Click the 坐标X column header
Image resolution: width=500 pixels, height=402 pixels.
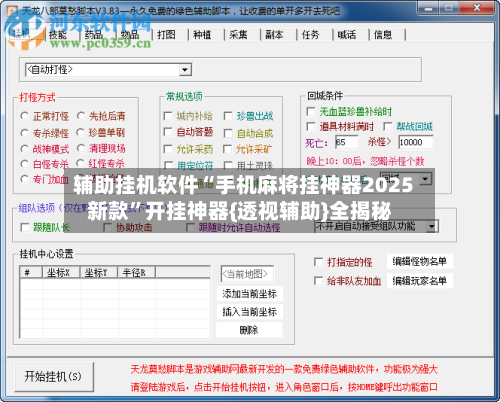pos(62,272)
